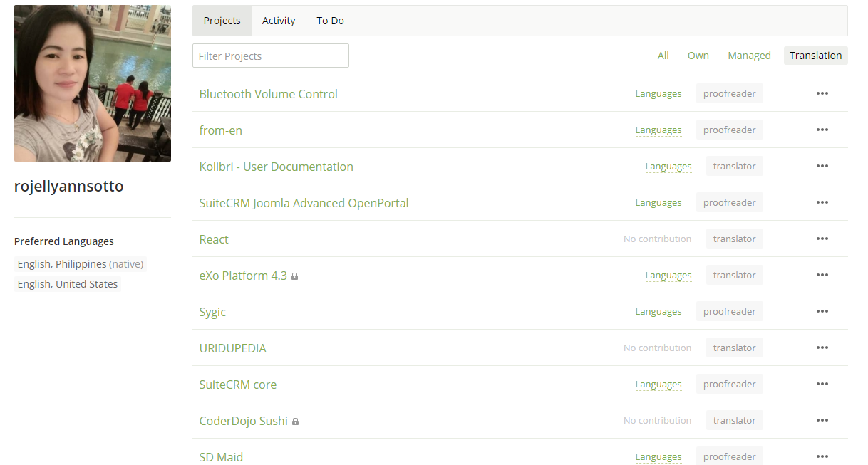Switch to the Projects tab

pyautogui.click(x=222, y=21)
